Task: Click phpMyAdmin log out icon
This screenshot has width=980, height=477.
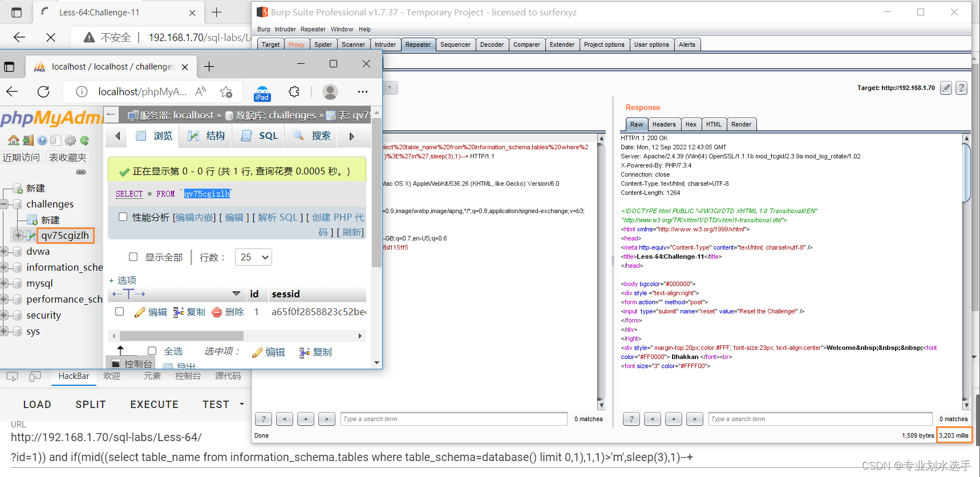Action: [27, 140]
